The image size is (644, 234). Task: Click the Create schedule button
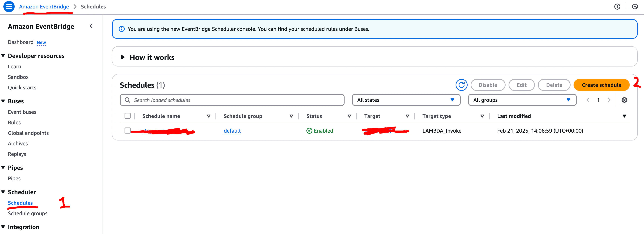click(601, 85)
